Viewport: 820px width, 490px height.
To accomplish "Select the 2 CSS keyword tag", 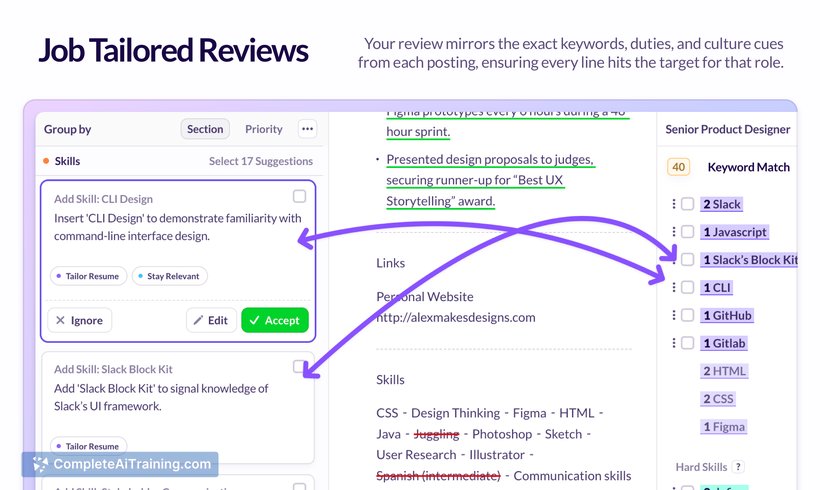I will (x=718, y=398).
